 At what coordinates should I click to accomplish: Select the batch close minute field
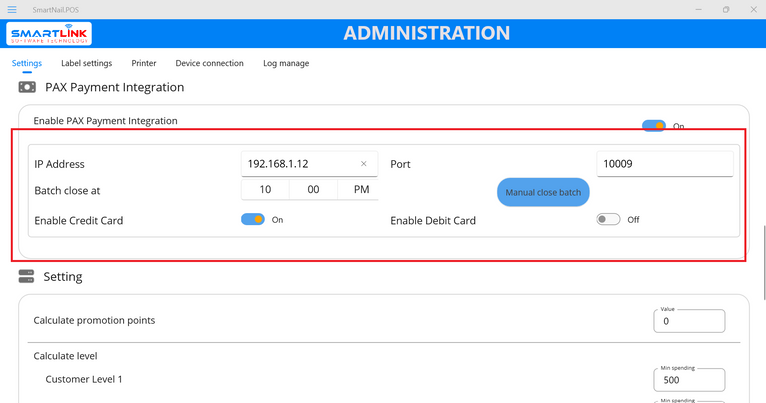coord(313,189)
